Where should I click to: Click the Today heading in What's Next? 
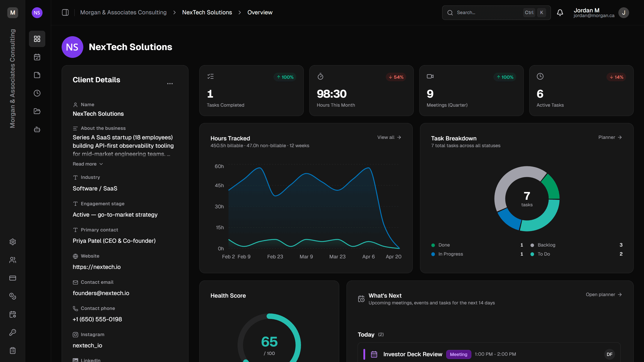pyautogui.click(x=366, y=335)
